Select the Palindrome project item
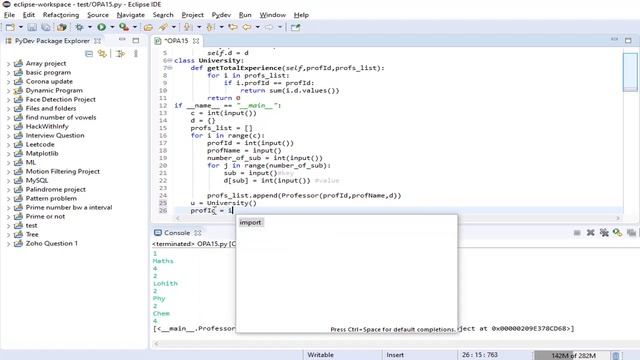The width and height of the screenshot is (640, 360). coord(56,189)
